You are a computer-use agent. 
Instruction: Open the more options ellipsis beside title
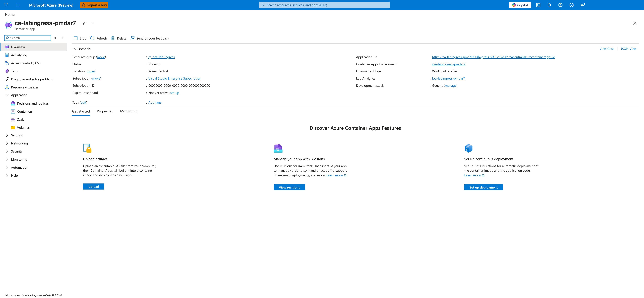tap(92, 23)
